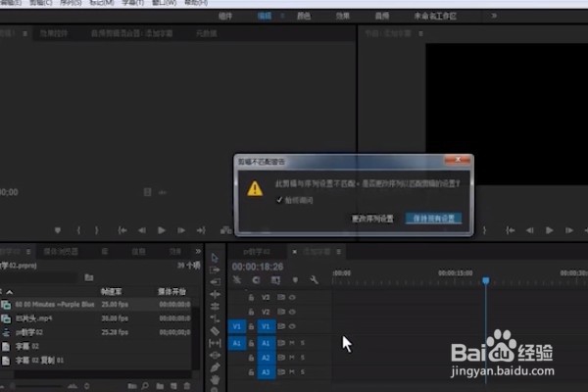
Task: Open the Sequence (S) menu
Action: coord(71,3)
